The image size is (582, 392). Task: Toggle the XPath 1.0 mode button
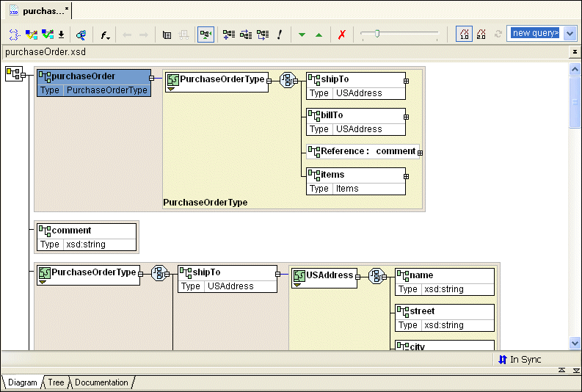(464, 34)
